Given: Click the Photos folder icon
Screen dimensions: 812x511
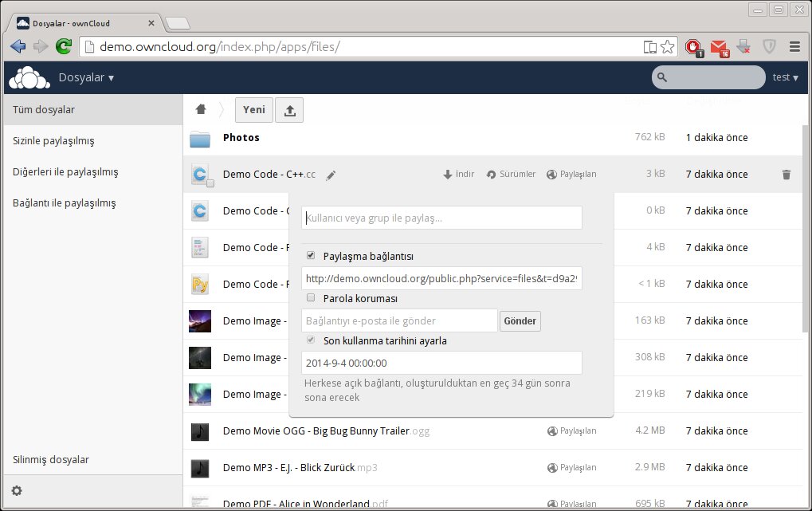Looking at the screenshot, I should [x=200, y=139].
